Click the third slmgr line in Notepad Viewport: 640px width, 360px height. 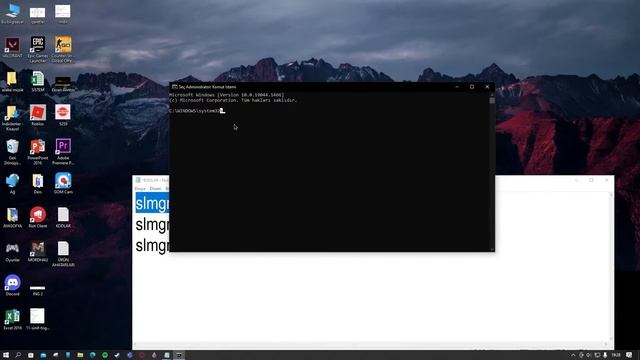click(x=152, y=246)
